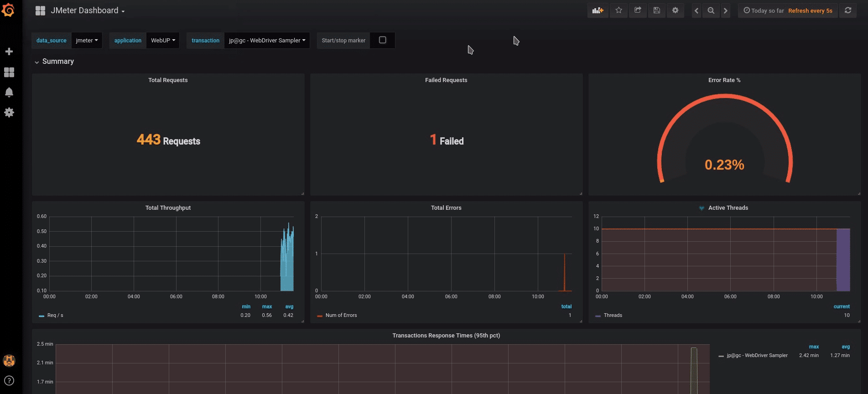Toggle jp@gc - WebDriver Sampler legend series
Viewport: 868px width, 394px height.
(x=757, y=355)
